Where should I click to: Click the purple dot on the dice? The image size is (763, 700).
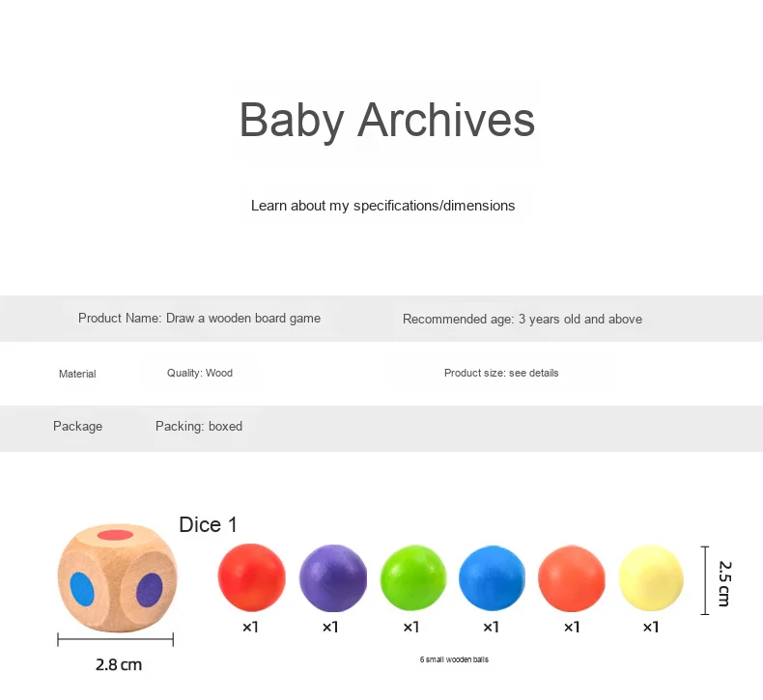pyautogui.click(x=149, y=587)
